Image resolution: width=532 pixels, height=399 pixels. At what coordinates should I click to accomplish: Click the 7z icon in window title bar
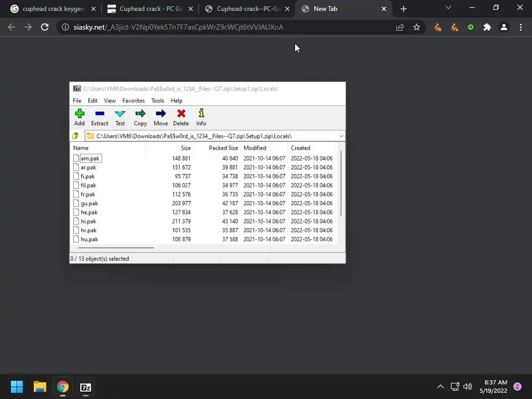pos(77,88)
